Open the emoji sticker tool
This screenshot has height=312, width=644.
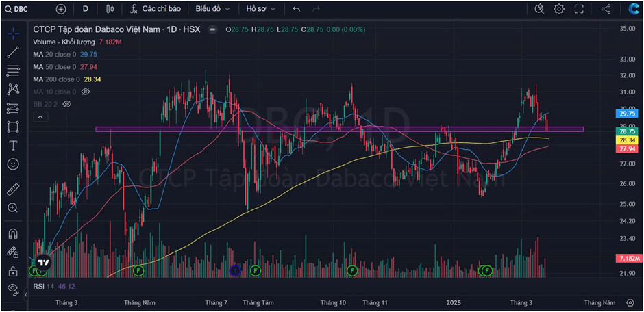pyautogui.click(x=13, y=165)
